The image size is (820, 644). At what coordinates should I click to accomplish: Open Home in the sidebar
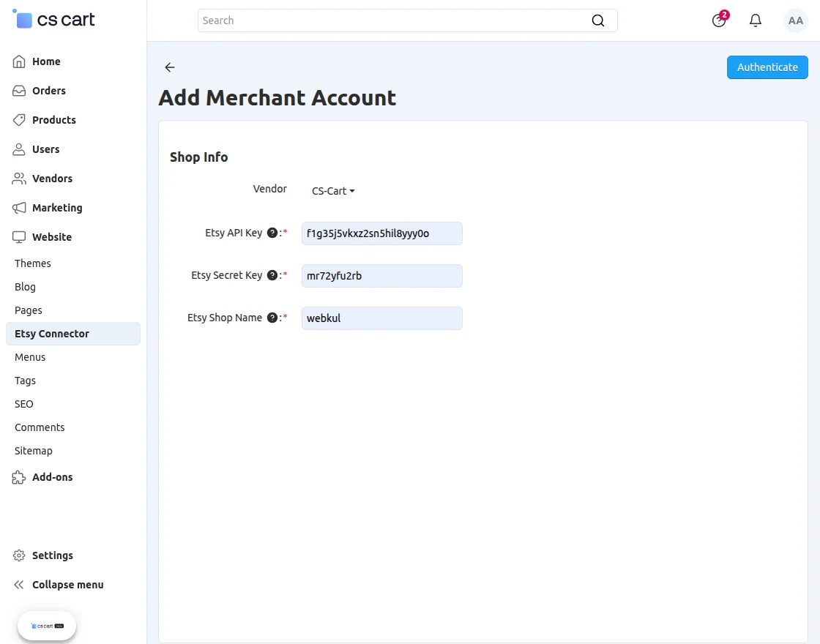pyautogui.click(x=46, y=61)
